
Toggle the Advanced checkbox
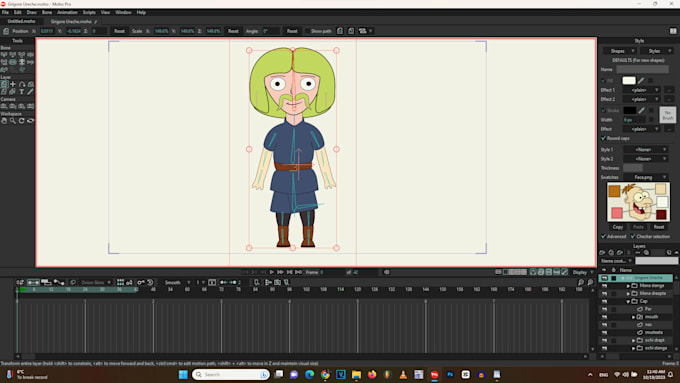coord(603,236)
